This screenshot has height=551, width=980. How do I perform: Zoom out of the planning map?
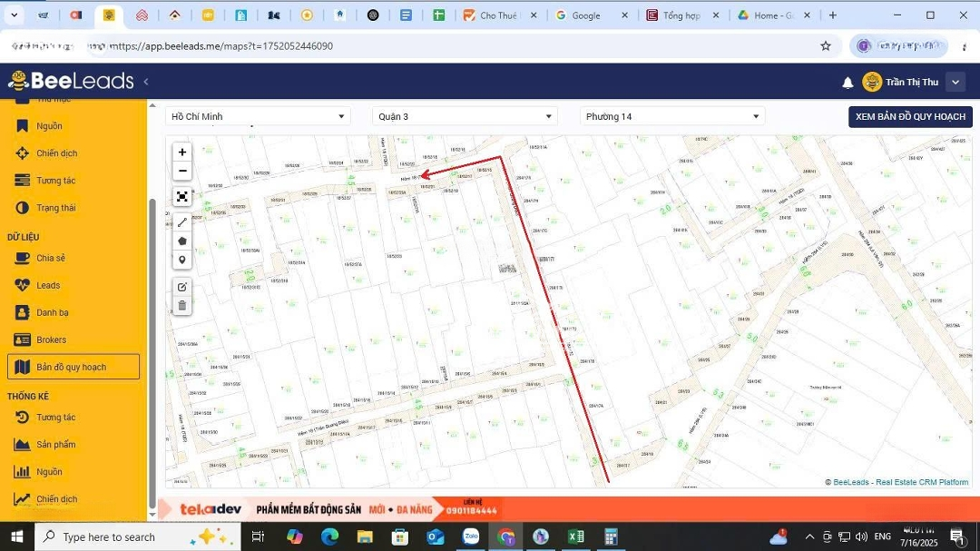(x=182, y=172)
